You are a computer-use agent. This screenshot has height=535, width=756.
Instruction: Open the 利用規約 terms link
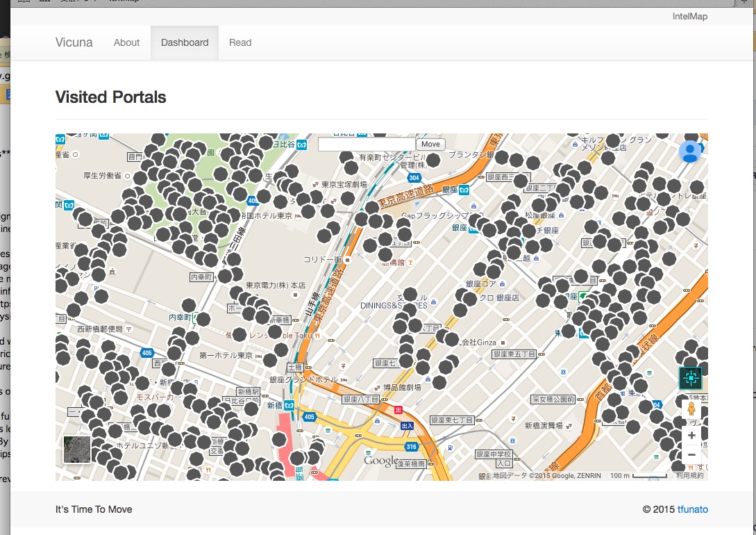coord(689,476)
